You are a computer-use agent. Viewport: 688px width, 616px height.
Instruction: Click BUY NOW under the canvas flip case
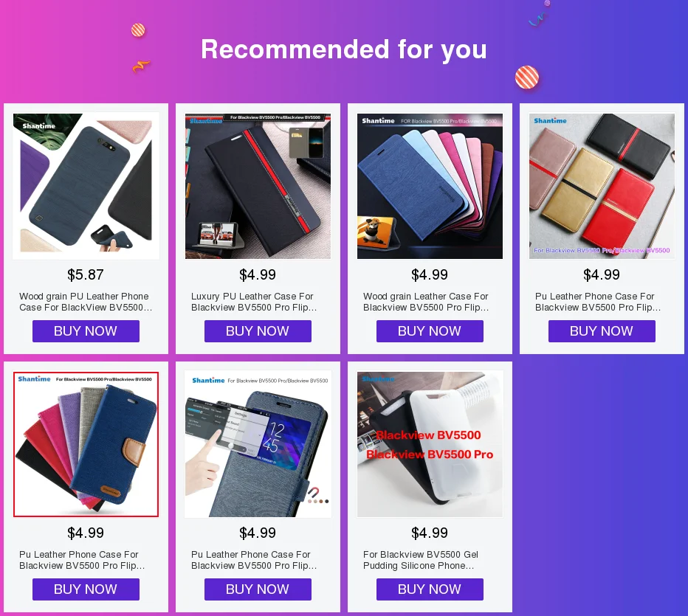pyautogui.click(x=86, y=589)
